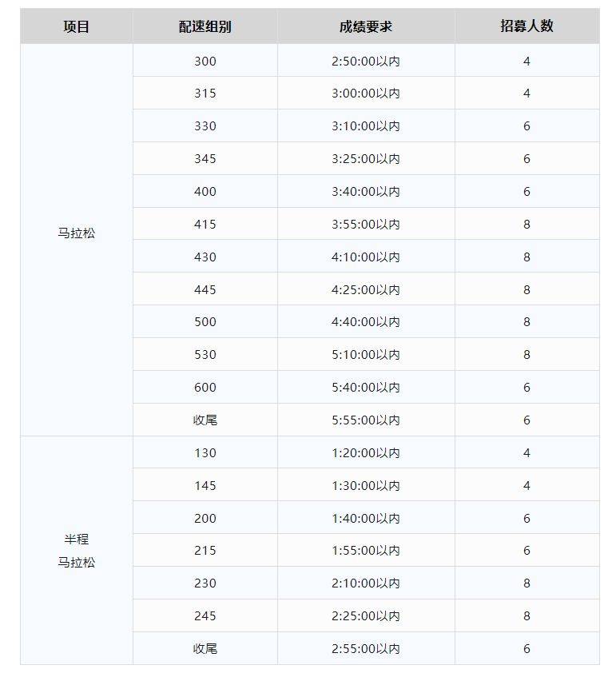Select the 1:30:00以内 requirement cell
The width and height of the screenshot is (616, 677).
tap(366, 486)
